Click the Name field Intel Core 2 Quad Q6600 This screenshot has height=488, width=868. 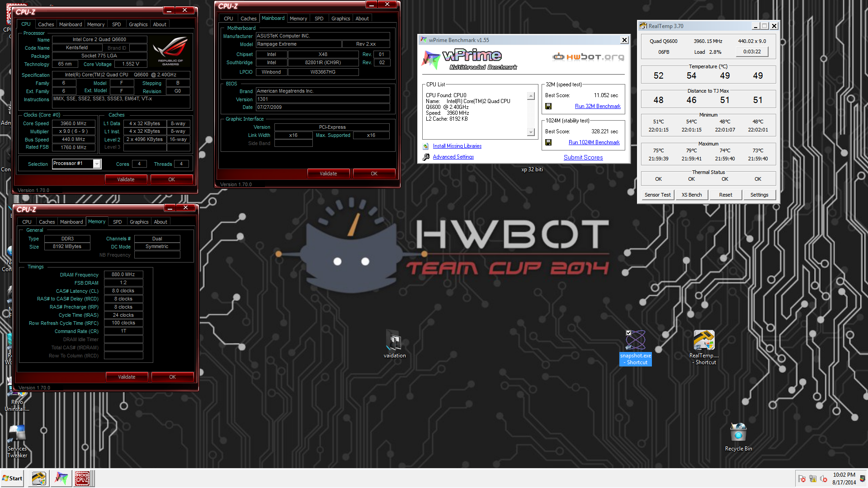coord(99,39)
